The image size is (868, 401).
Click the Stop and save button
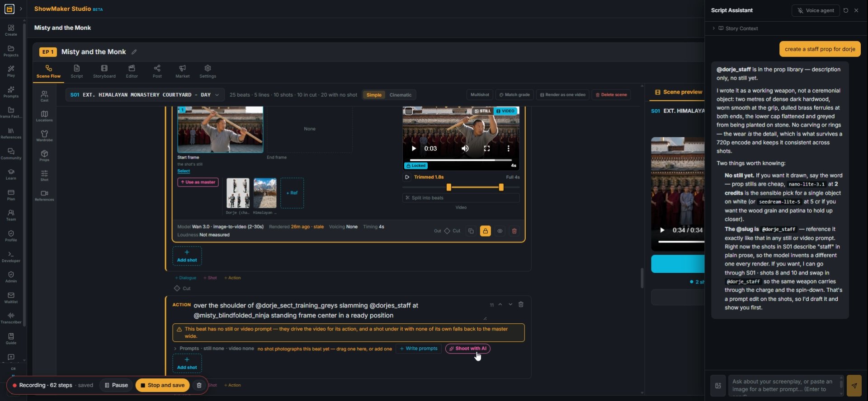162,385
